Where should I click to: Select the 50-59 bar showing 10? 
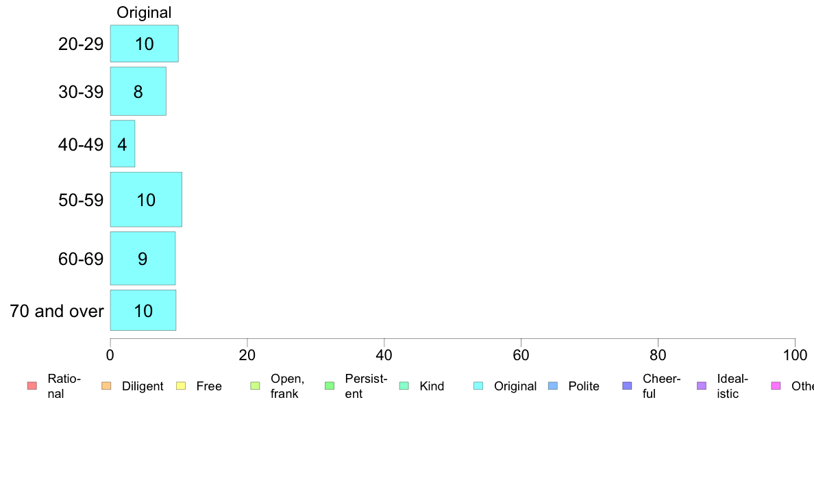tap(146, 200)
